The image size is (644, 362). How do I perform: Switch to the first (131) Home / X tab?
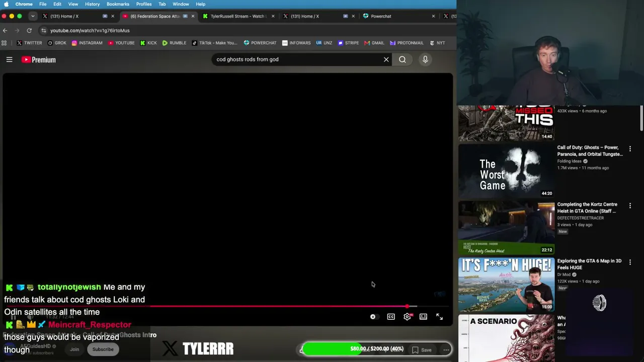tap(78, 16)
